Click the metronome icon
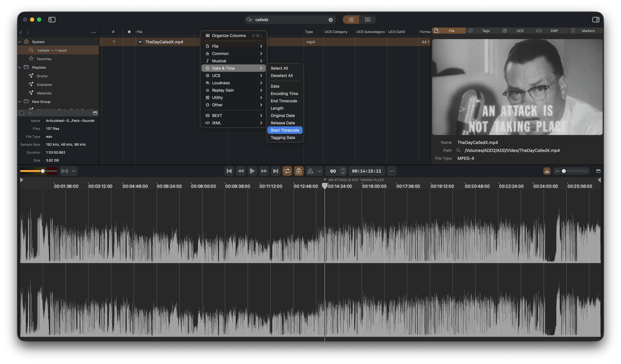The width and height of the screenshot is (621, 364). 310,171
